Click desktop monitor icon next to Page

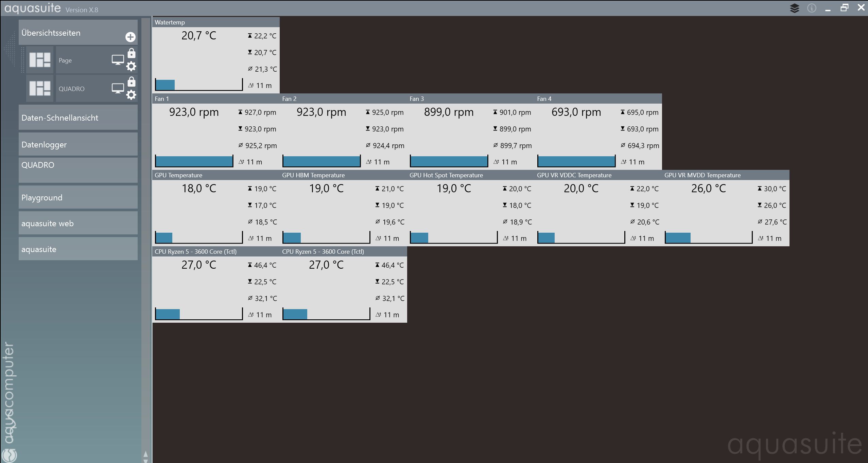click(118, 60)
